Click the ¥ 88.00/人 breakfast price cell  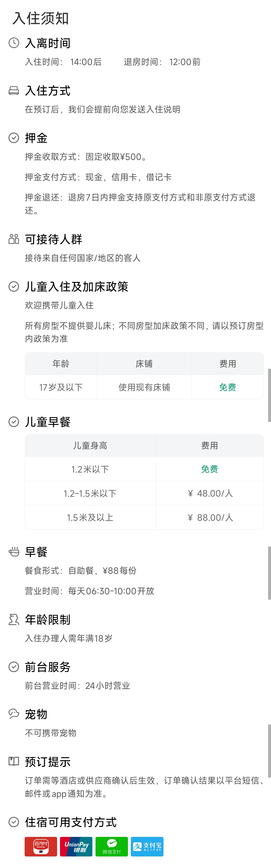(210, 518)
